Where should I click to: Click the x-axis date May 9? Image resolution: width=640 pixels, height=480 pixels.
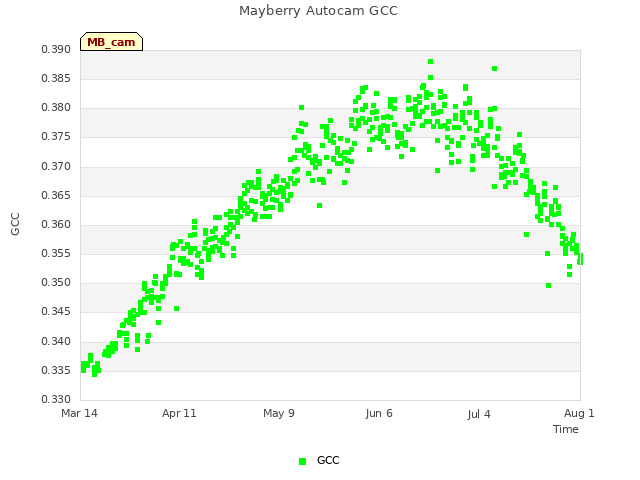click(x=279, y=413)
